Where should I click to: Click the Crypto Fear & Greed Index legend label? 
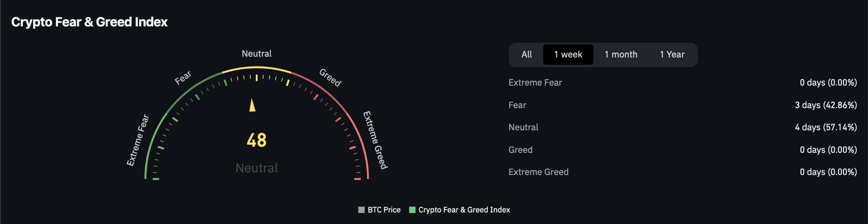464,210
